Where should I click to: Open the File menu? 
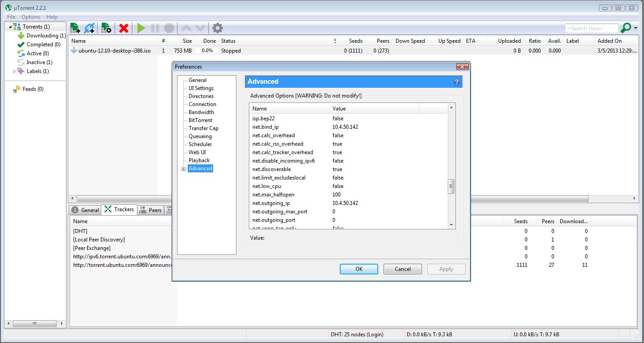11,17
